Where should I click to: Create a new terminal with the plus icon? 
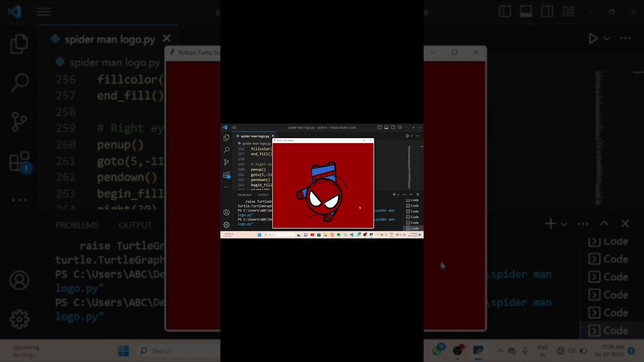(x=394, y=195)
